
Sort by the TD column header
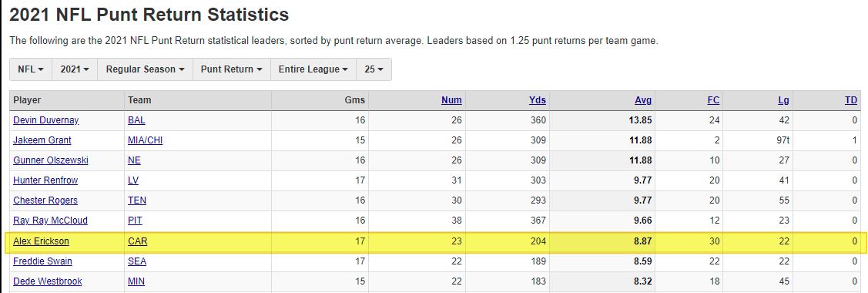851,100
